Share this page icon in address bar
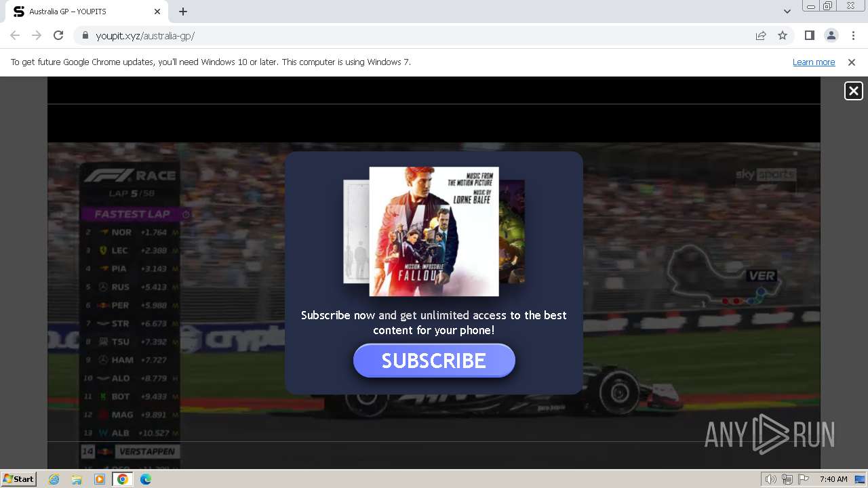868x488 pixels. [761, 35]
